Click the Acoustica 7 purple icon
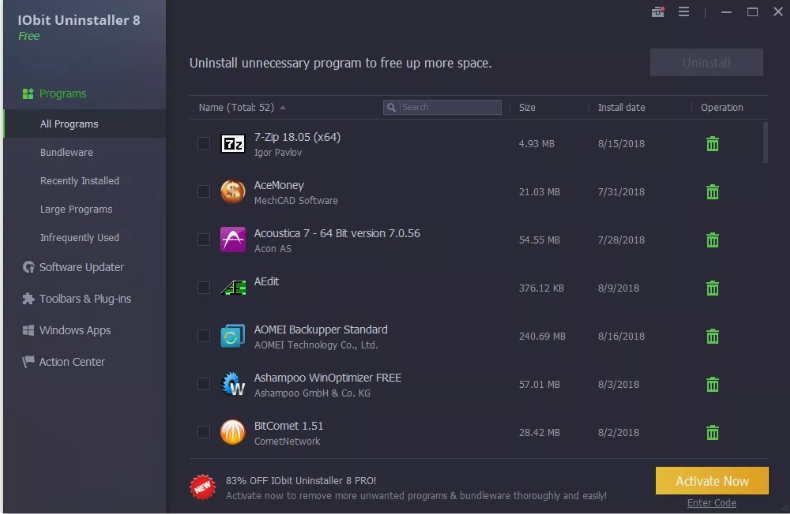790x514 pixels. [233, 239]
